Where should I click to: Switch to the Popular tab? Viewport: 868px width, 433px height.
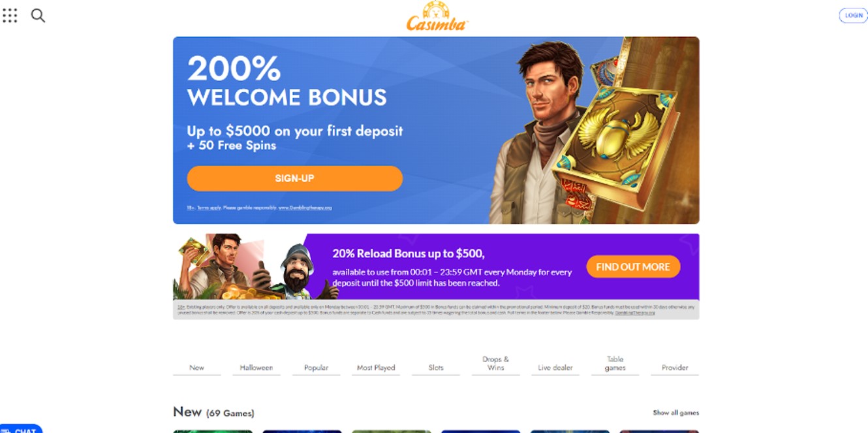pyautogui.click(x=316, y=368)
